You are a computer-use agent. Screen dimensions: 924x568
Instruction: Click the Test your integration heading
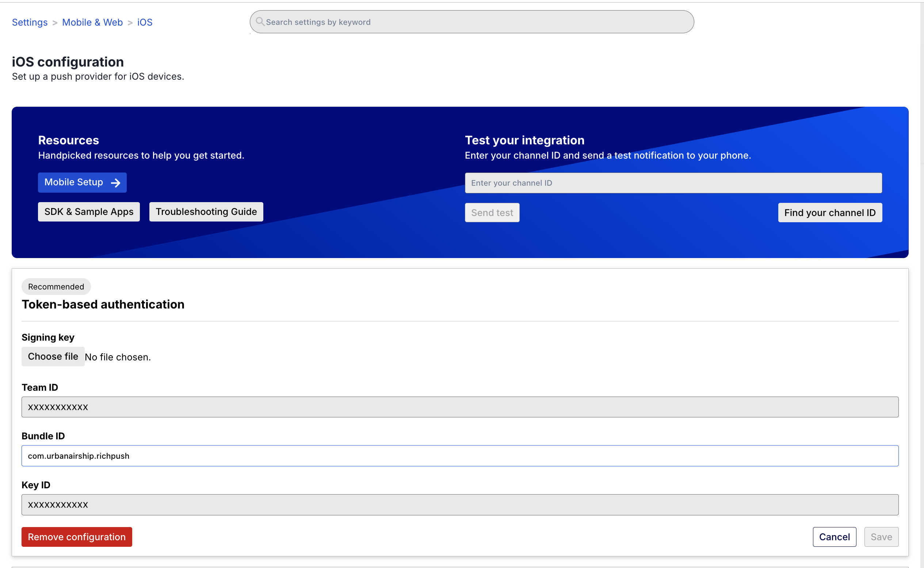[525, 140]
